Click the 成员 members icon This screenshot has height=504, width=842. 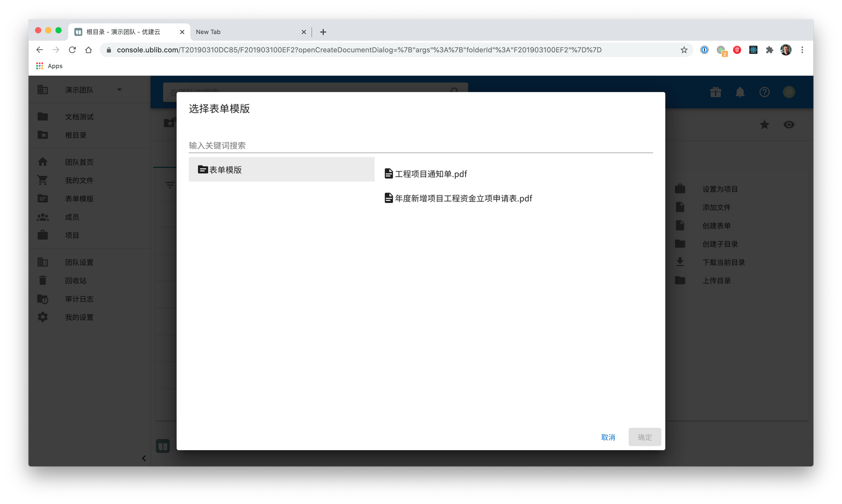coord(43,217)
